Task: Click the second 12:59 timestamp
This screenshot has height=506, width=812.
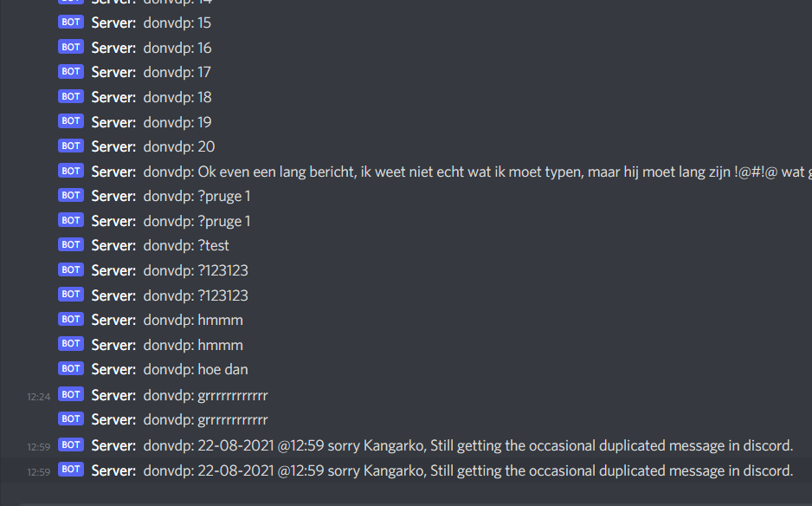Action: [x=37, y=470]
